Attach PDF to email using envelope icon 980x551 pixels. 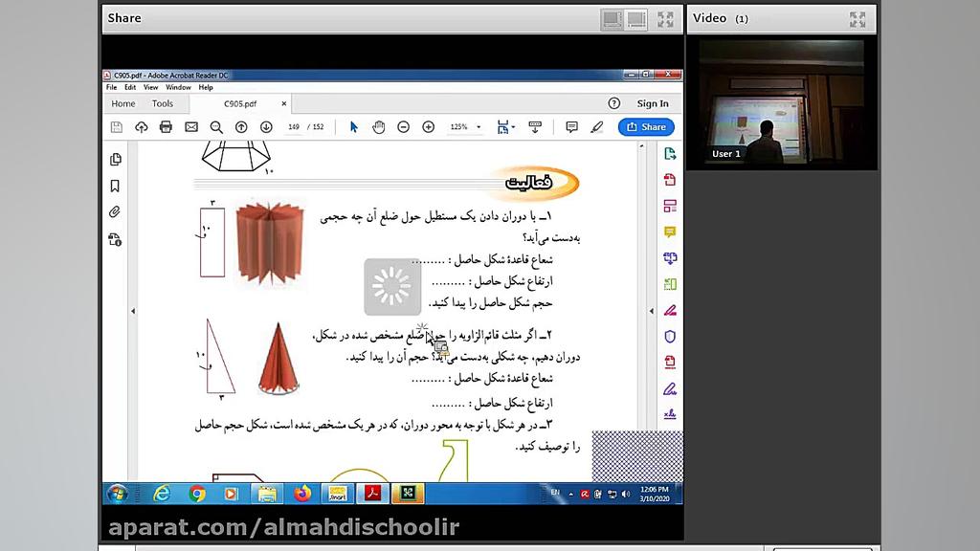point(191,126)
